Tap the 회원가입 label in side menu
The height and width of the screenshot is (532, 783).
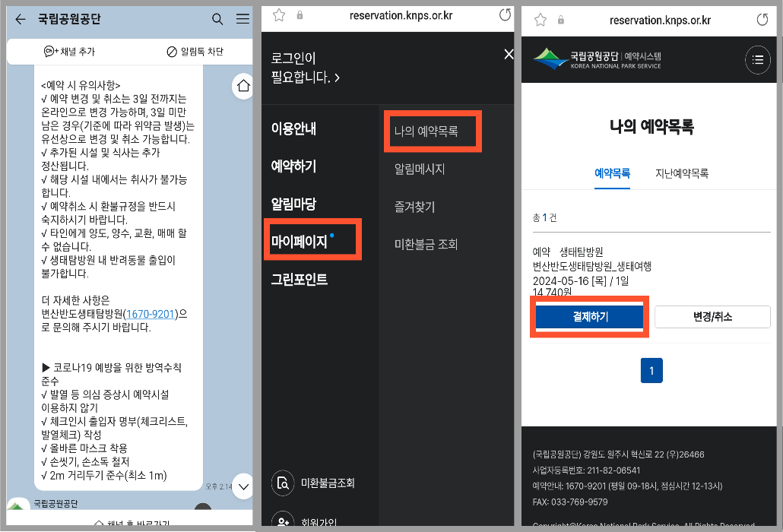pos(319,521)
